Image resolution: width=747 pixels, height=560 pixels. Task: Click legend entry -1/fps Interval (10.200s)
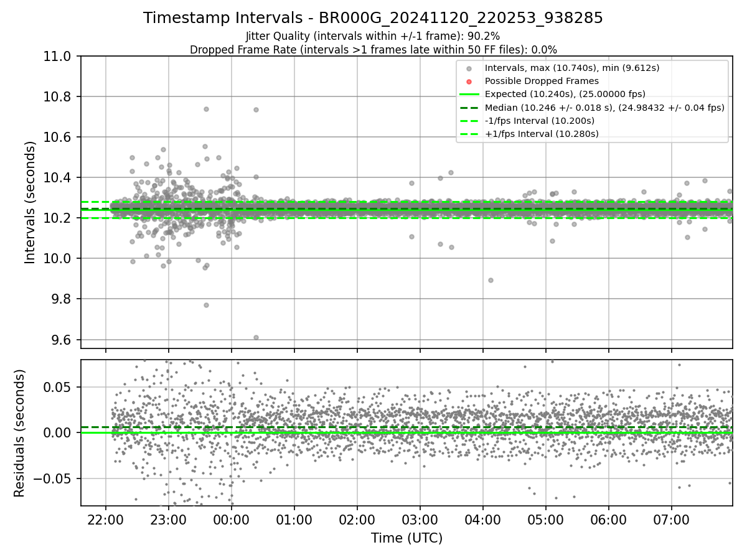click(x=539, y=120)
